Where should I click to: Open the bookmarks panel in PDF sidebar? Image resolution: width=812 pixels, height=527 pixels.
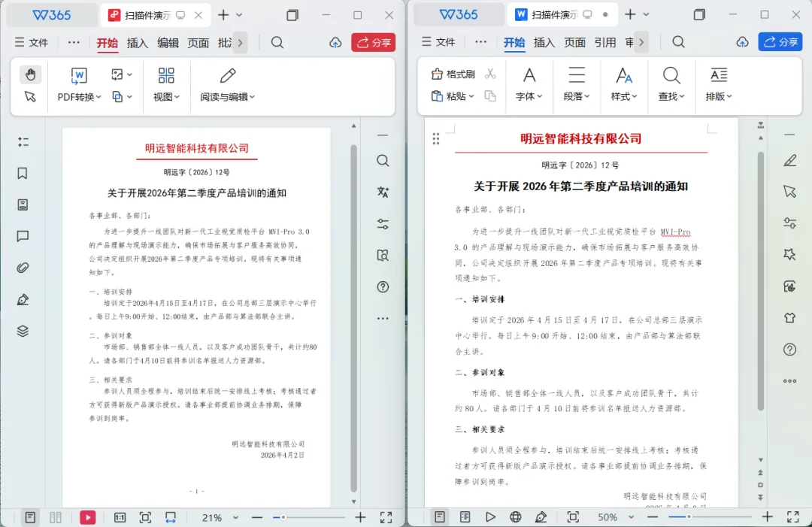click(23, 174)
